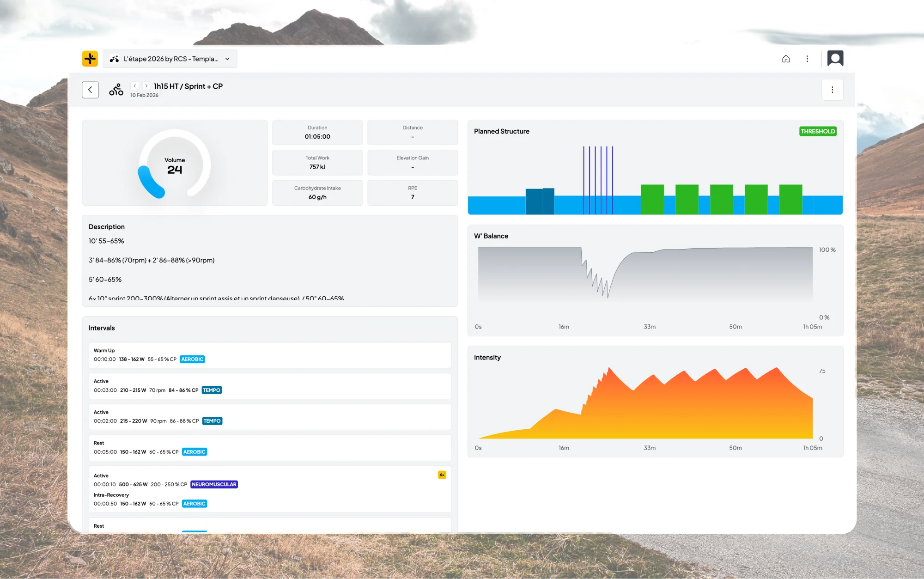Click the Volume 24 circular gauge

(x=175, y=165)
